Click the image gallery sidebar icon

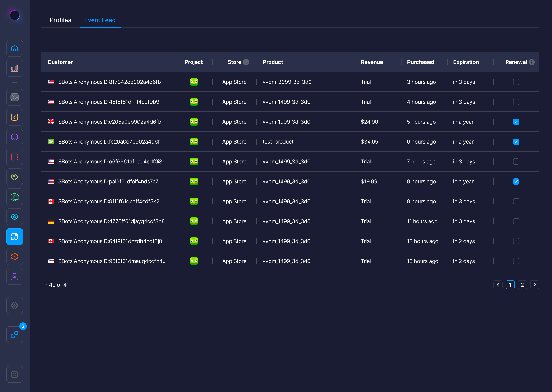[15, 97]
